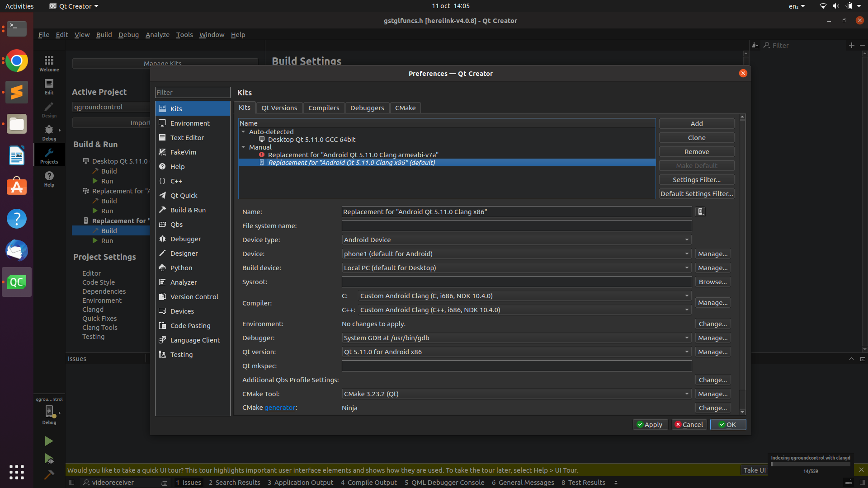Image resolution: width=868 pixels, height=488 pixels.
Task: Click the green Run button
Action: tap(49, 441)
